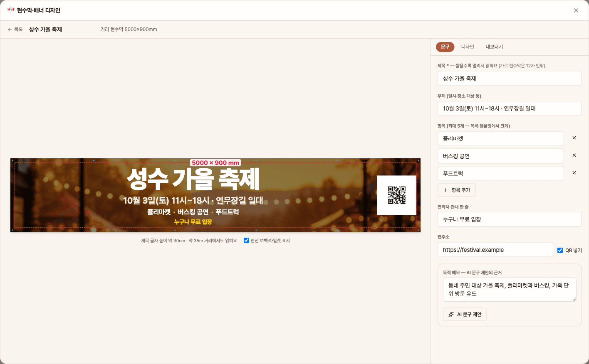Screen dimensions: 589x364
Task: Remove the 푸드트럭 item
Action: [x=574, y=173]
